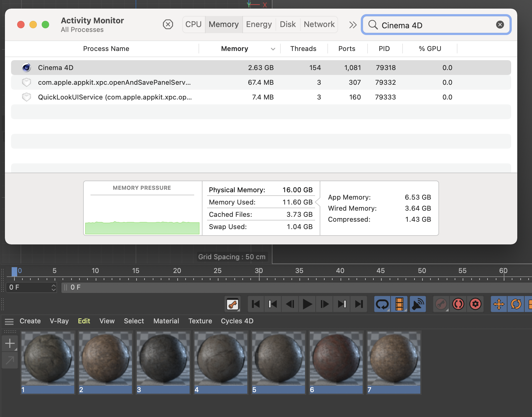The height and width of the screenshot is (417, 532).
Task: Sort by % GPU column header
Action: [x=430, y=49]
